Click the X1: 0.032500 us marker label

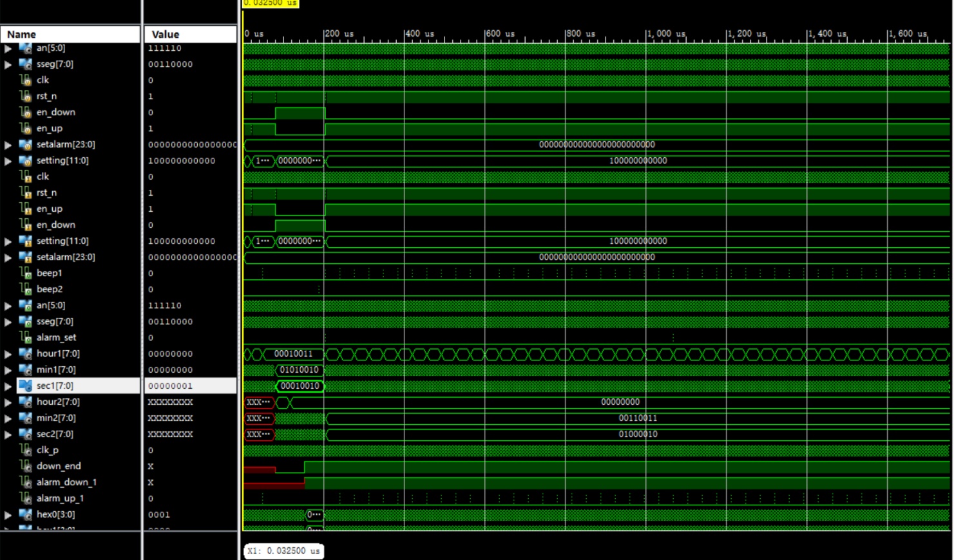283,551
